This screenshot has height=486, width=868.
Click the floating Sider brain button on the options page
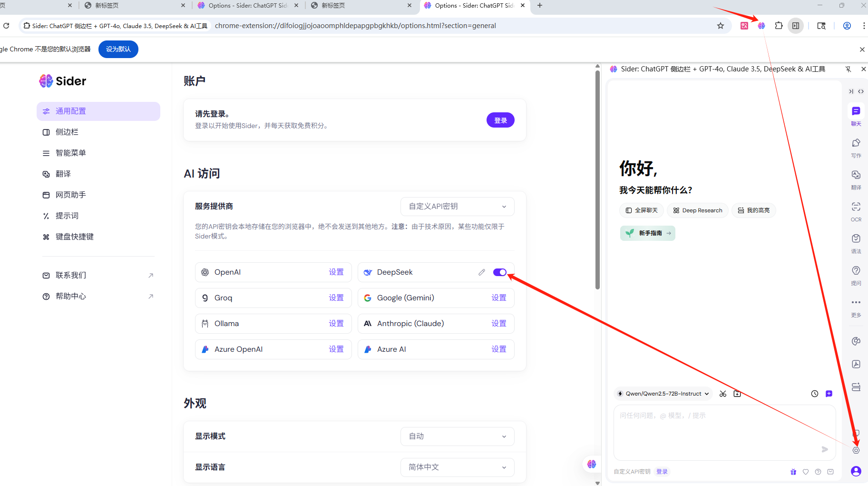click(x=592, y=464)
